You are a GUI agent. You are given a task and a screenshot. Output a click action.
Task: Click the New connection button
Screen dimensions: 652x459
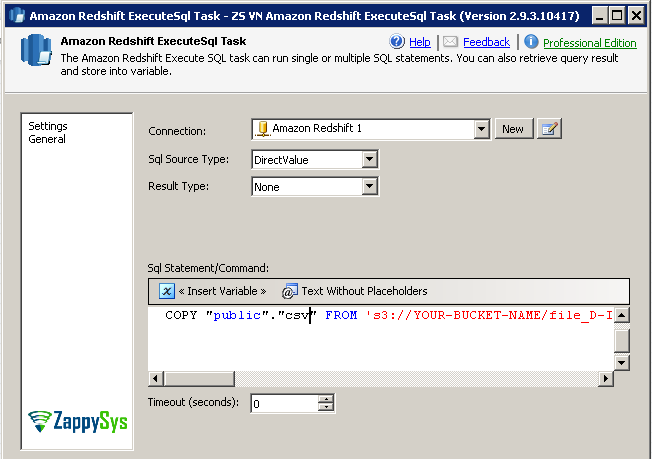[x=513, y=129]
